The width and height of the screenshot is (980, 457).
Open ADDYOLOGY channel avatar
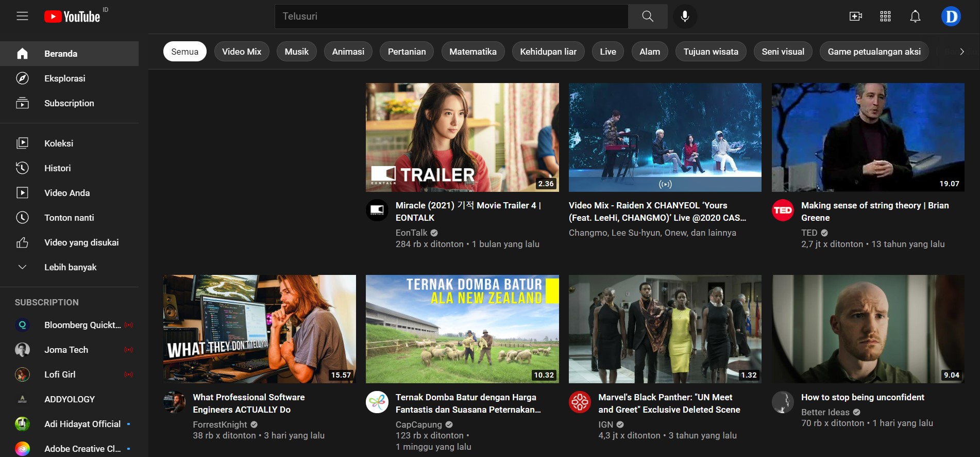point(22,399)
